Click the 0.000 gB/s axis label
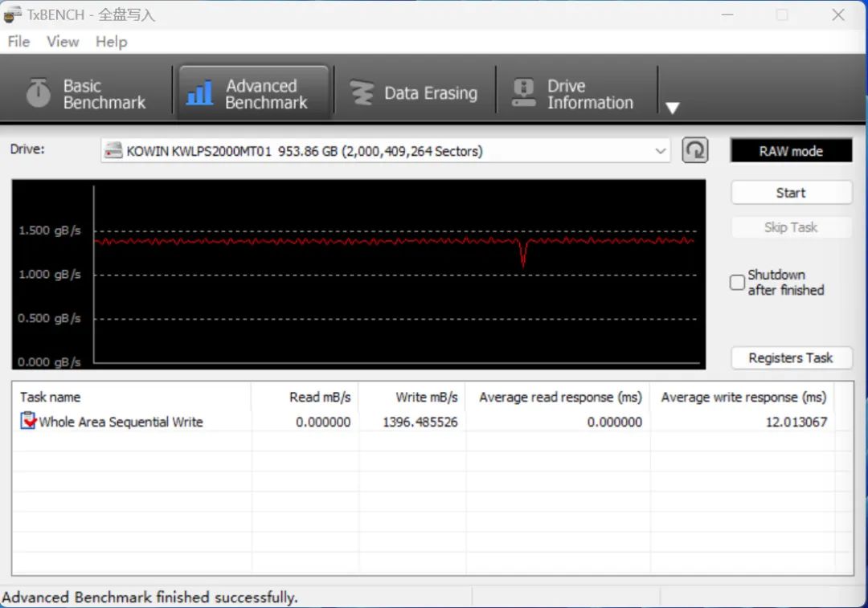 click(x=49, y=362)
